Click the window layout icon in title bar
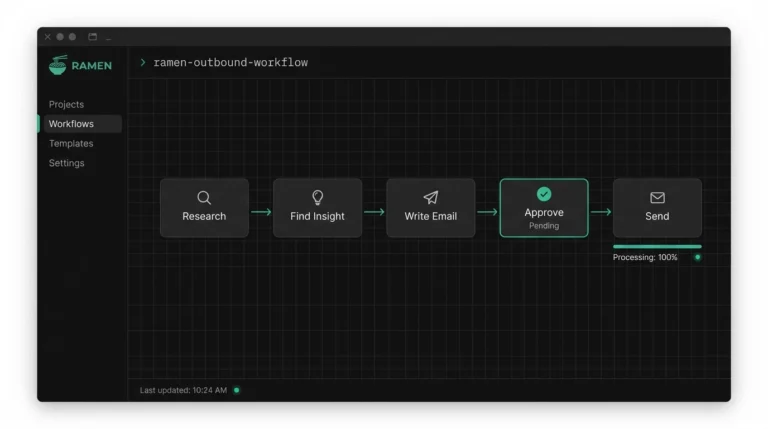This screenshot has height=429, width=768. pyautogui.click(x=93, y=37)
